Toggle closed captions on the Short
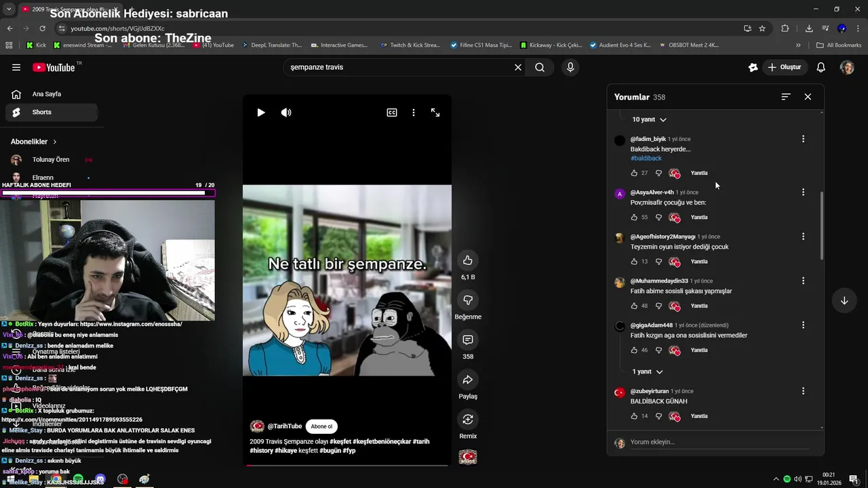Screen dimensions: 868x488 point(392,113)
